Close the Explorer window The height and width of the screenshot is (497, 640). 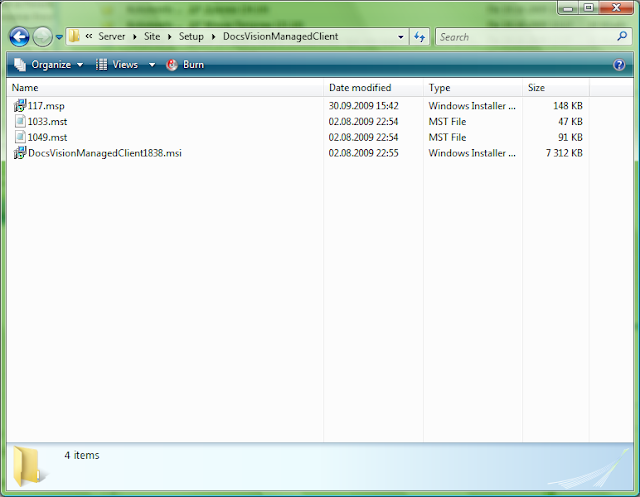[616, 7]
